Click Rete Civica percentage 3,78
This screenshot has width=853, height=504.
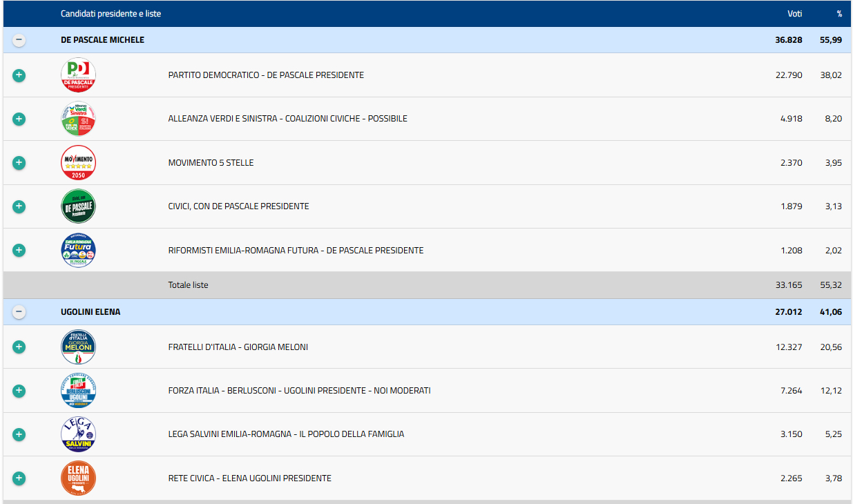pos(834,478)
